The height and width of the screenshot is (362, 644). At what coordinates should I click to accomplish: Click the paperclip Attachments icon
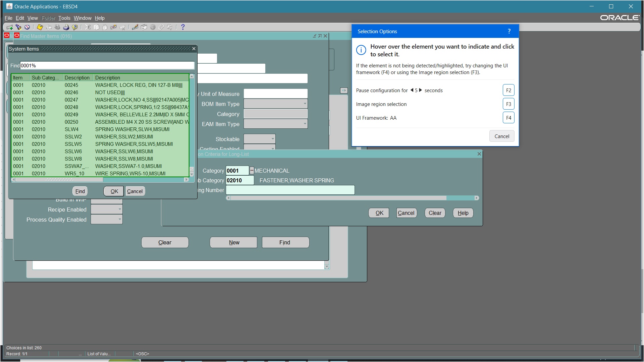coord(161,27)
